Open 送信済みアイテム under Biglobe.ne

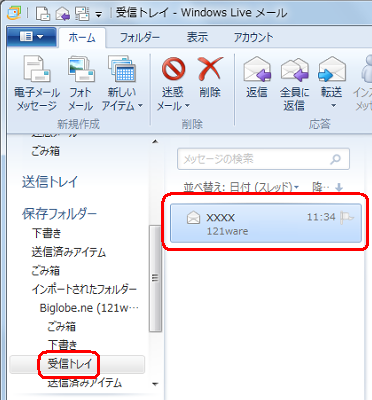click(85, 382)
